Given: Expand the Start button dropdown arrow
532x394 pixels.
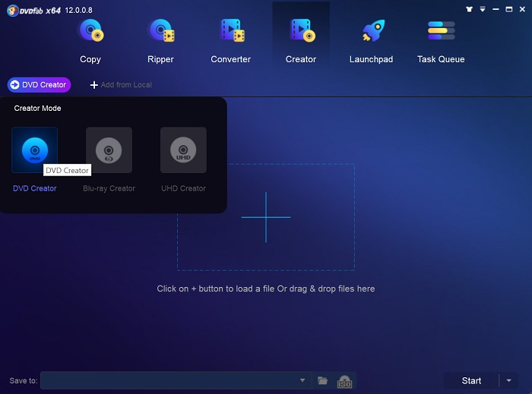Looking at the screenshot, I should click(509, 381).
